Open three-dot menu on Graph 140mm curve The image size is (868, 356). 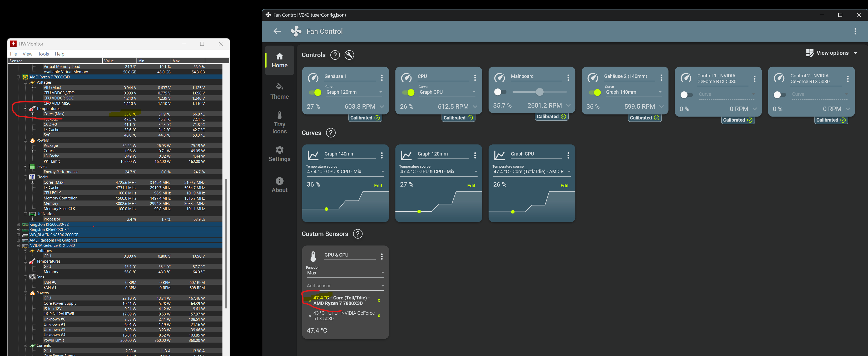coord(381,155)
